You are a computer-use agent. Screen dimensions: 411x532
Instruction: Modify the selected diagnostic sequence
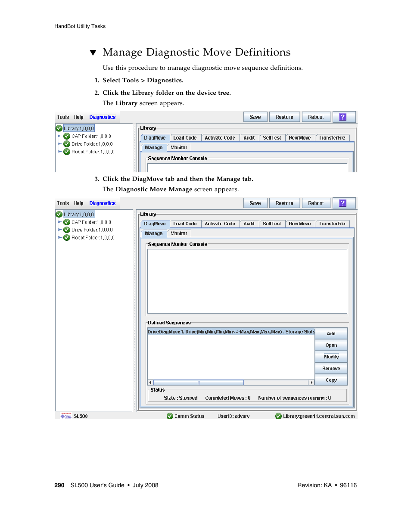point(331,357)
